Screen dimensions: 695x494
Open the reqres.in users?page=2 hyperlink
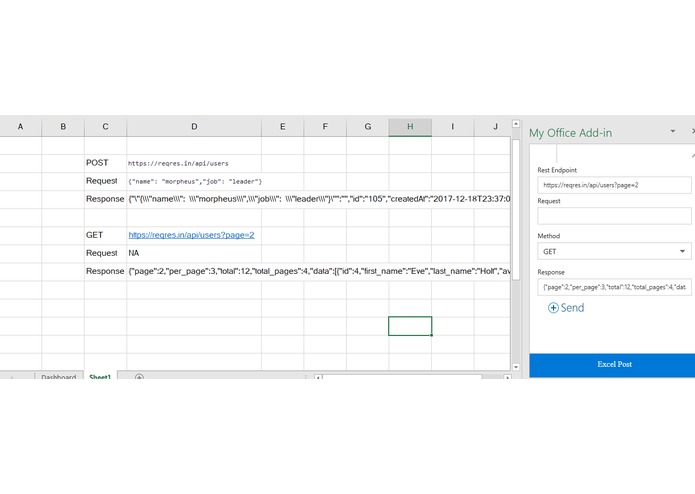191,235
